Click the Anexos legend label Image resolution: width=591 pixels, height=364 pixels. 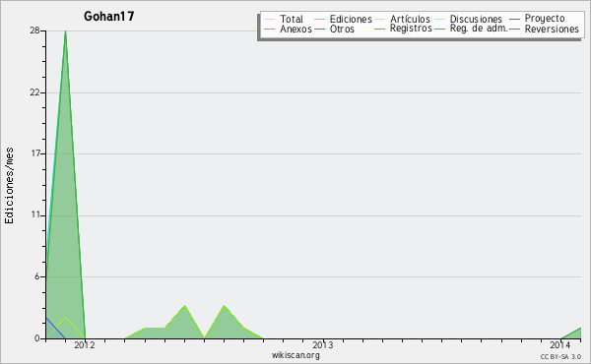pos(295,29)
